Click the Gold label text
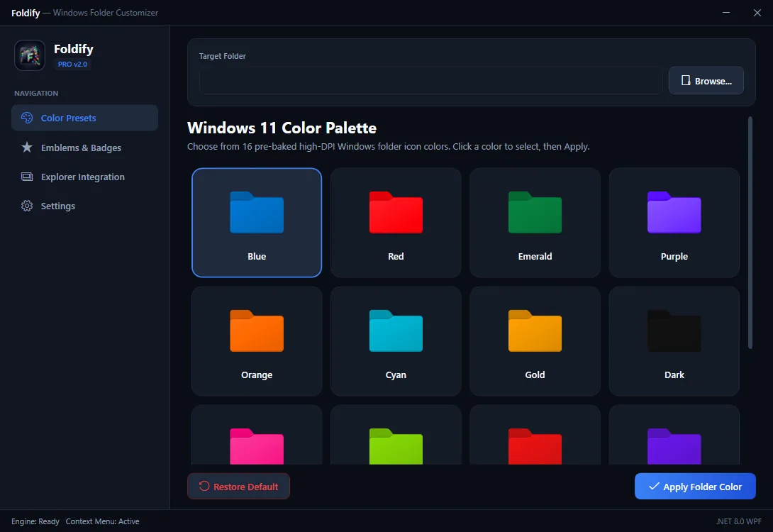 click(535, 375)
